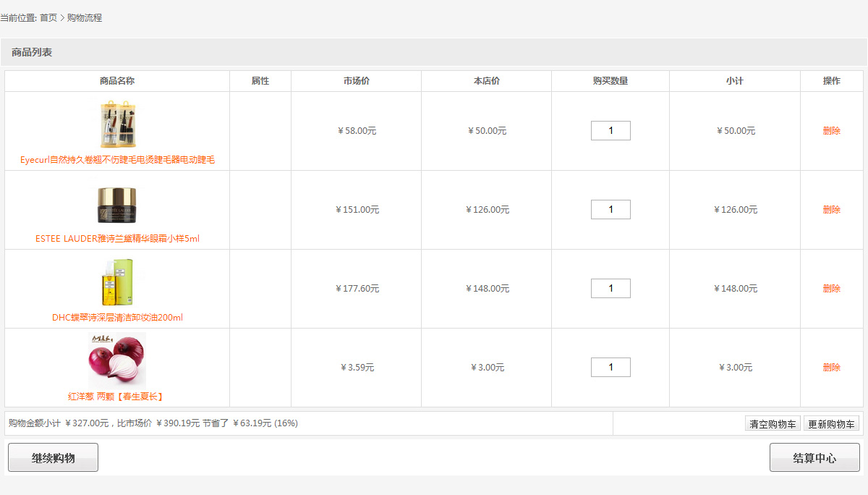Viewport: 868px width, 495px height.
Task: Click the shop price of the Estee Lauder item
Action: [487, 210]
